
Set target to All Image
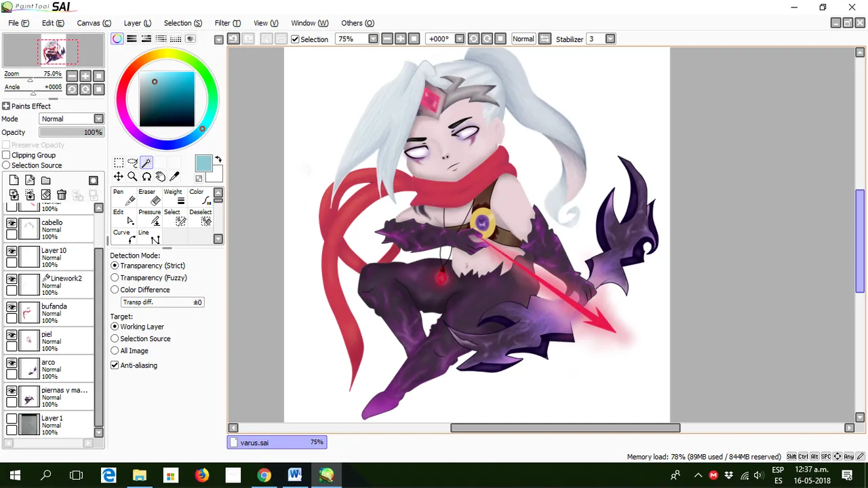(115, 350)
